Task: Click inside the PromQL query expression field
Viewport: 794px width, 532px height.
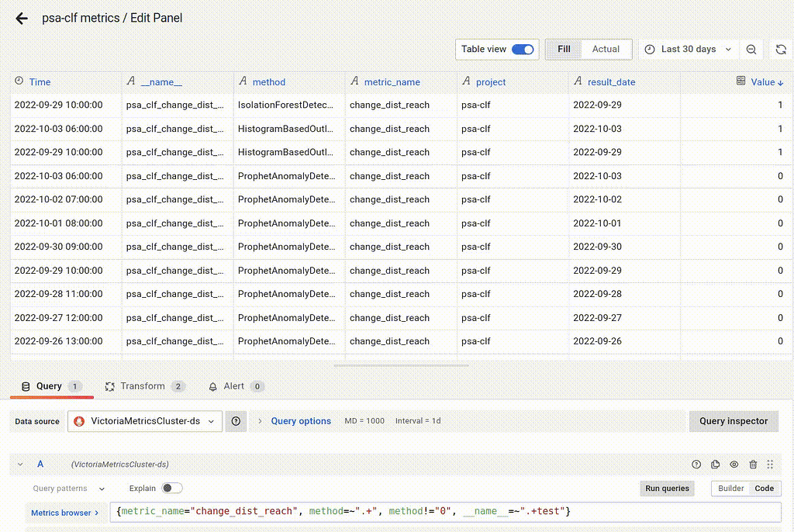Action: (388, 512)
